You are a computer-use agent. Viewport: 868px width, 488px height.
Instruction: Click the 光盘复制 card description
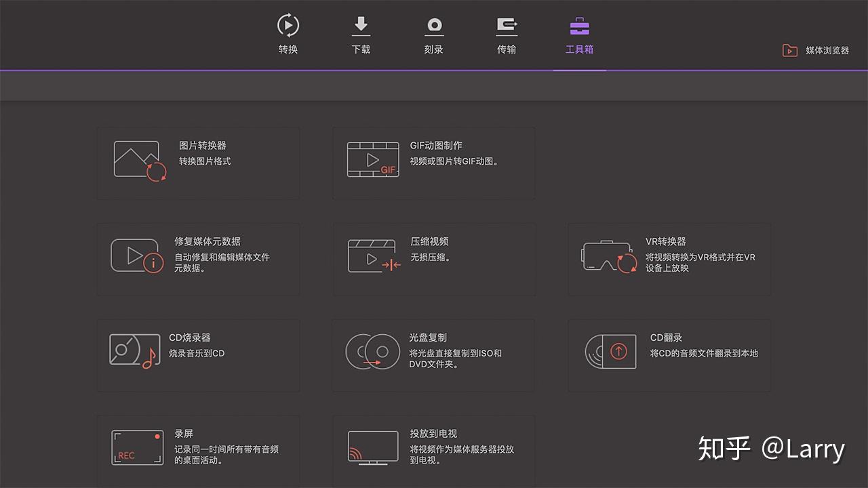pyautogui.click(x=456, y=359)
